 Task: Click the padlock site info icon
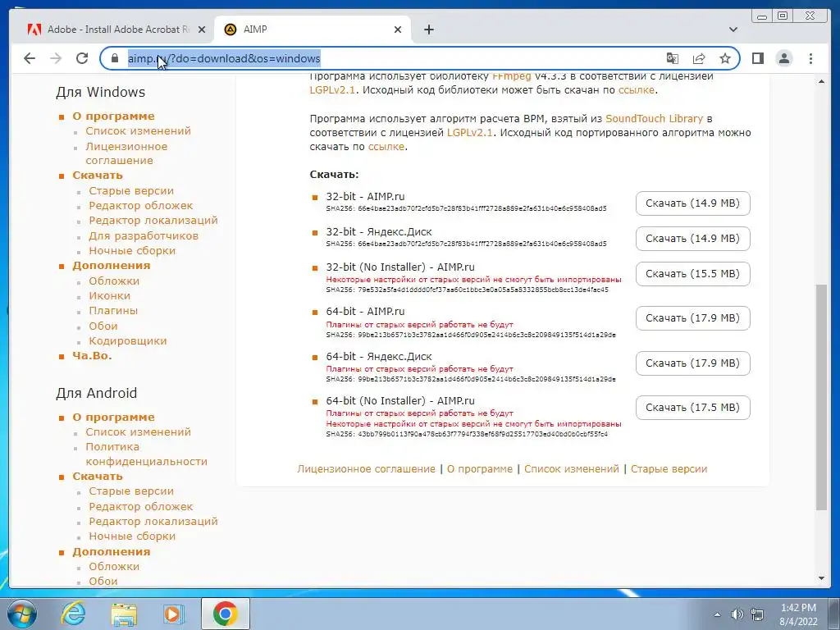point(115,58)
